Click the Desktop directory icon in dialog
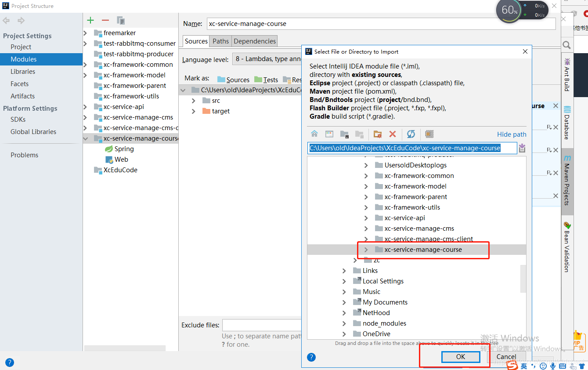Viewport: 588px width, 370px height. [x=329, y=134]
